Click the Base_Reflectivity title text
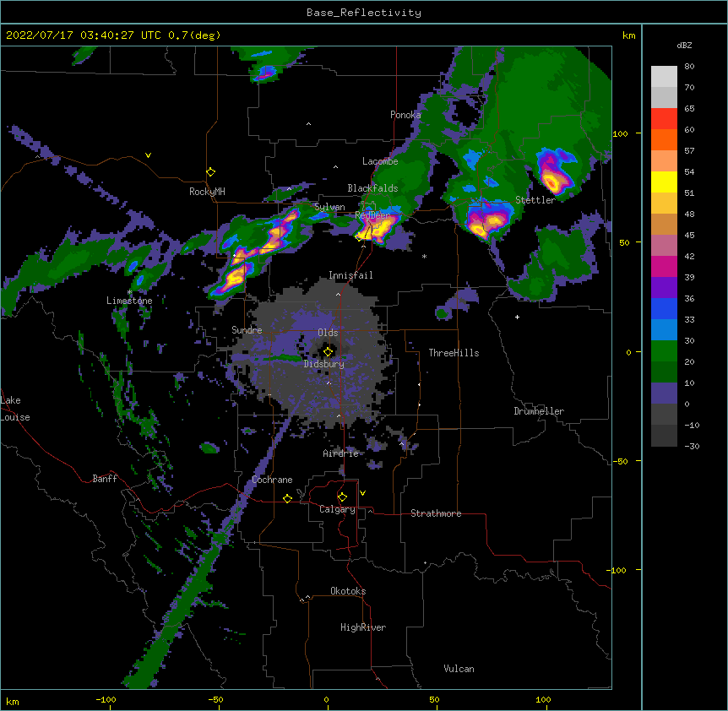Viewport: 728px width, 711px height. coord(364,13)
